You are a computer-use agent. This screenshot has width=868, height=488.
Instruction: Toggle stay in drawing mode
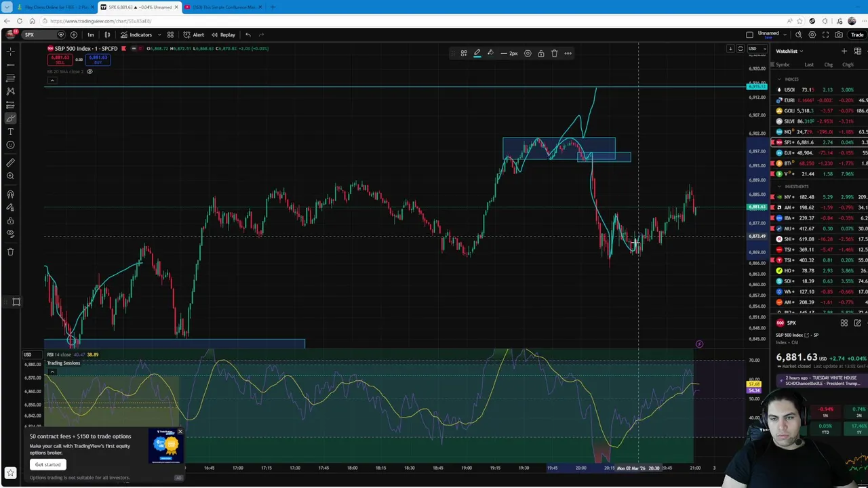click(x=10, y=207)
